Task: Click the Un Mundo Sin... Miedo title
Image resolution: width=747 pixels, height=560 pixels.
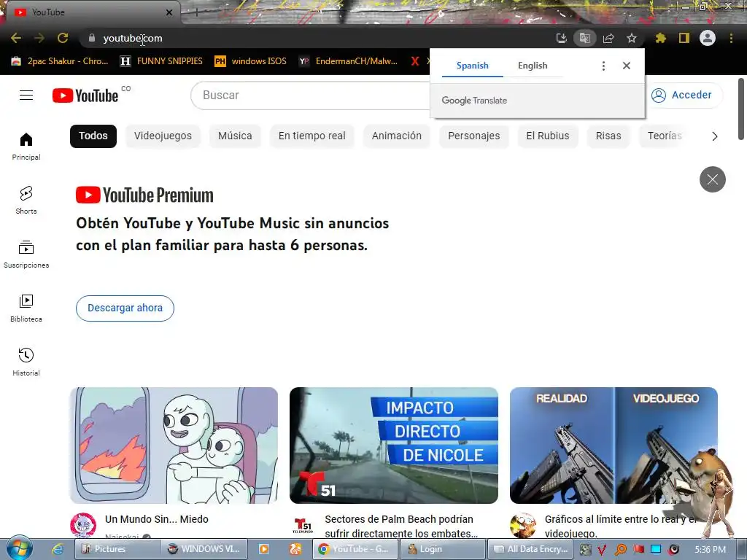Action: (157, 519)
